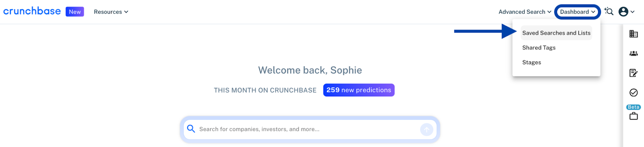Click the sparkle magnifier search icon in header
This screenshot has width=644, height=147.
(x=609, y=12)
